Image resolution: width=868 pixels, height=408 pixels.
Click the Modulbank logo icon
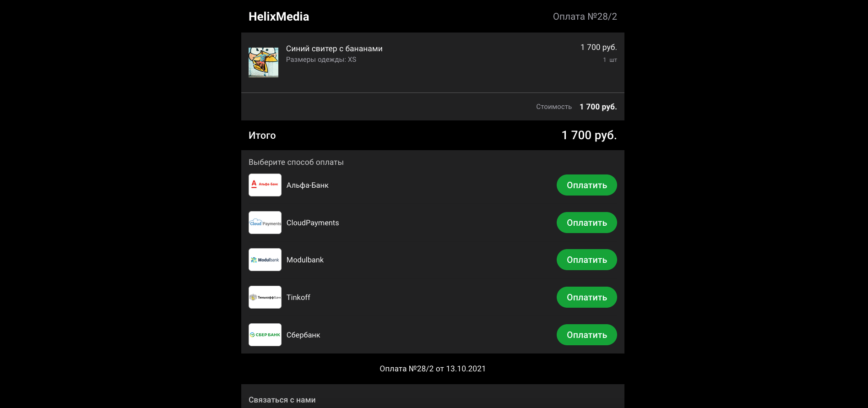point(265,260)
